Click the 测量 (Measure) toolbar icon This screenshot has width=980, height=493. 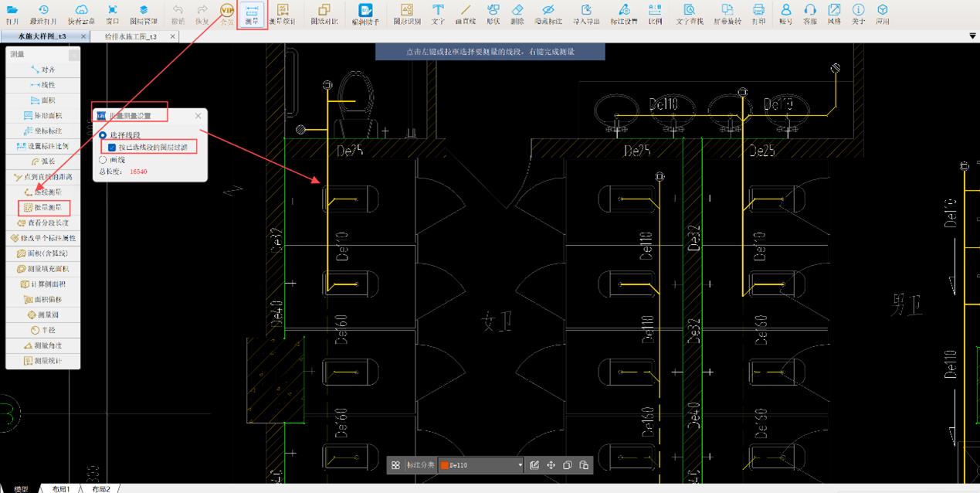(253, 14)
